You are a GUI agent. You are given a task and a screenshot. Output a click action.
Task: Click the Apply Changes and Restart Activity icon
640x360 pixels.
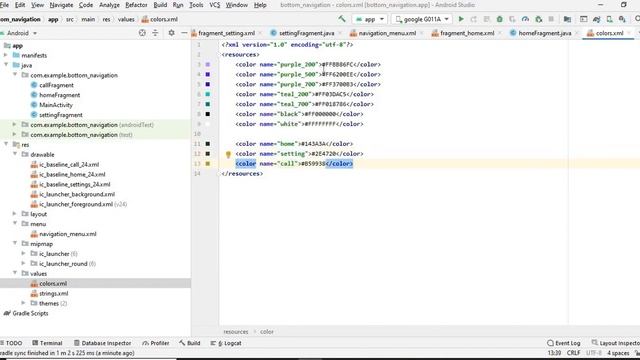(x=474, y=19)
